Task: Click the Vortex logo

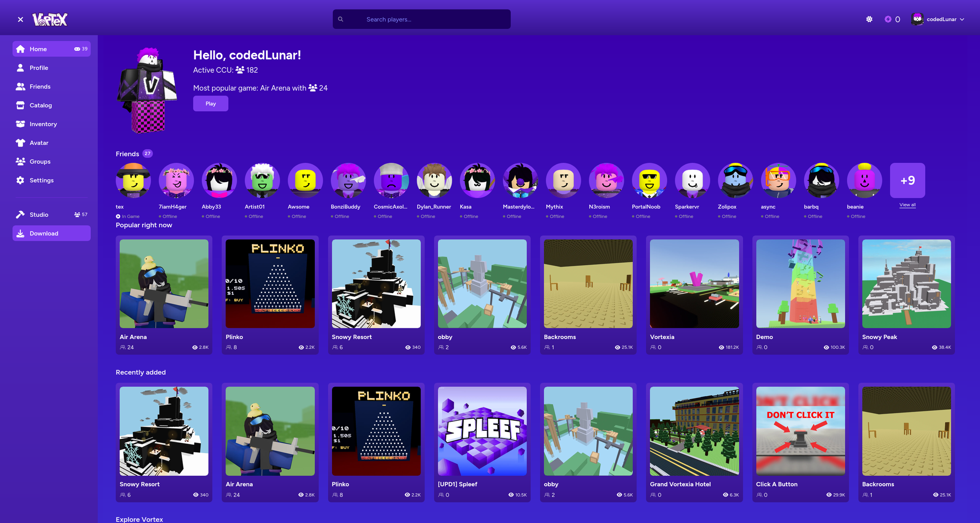Action: click(50, 19)
